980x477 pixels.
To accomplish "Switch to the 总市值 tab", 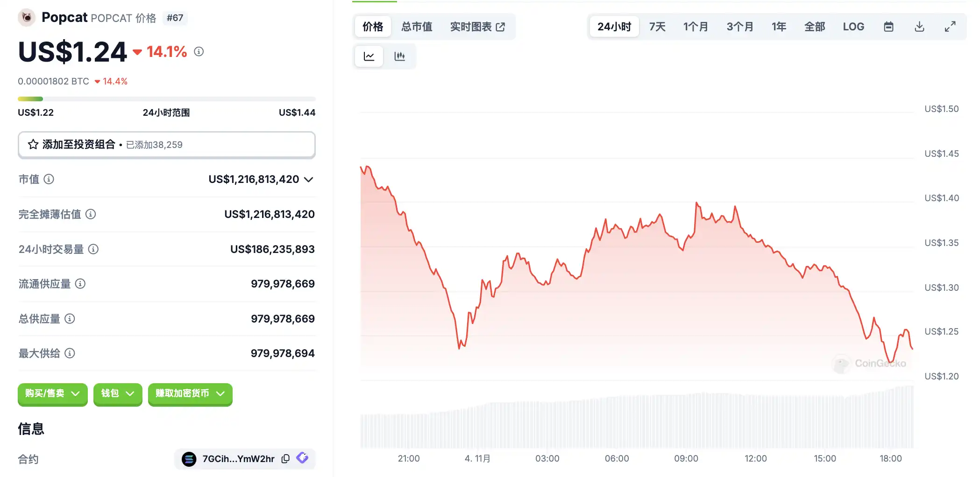I will click(417, 27).
